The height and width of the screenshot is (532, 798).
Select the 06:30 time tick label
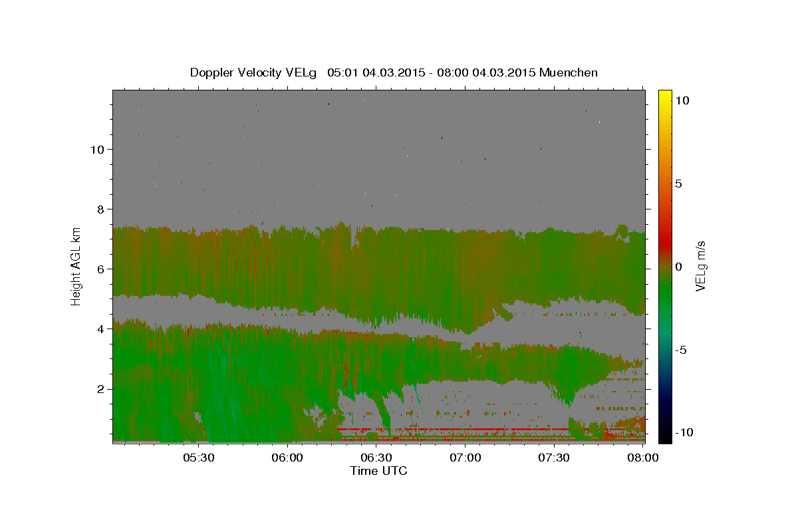[x=376, y=458]
